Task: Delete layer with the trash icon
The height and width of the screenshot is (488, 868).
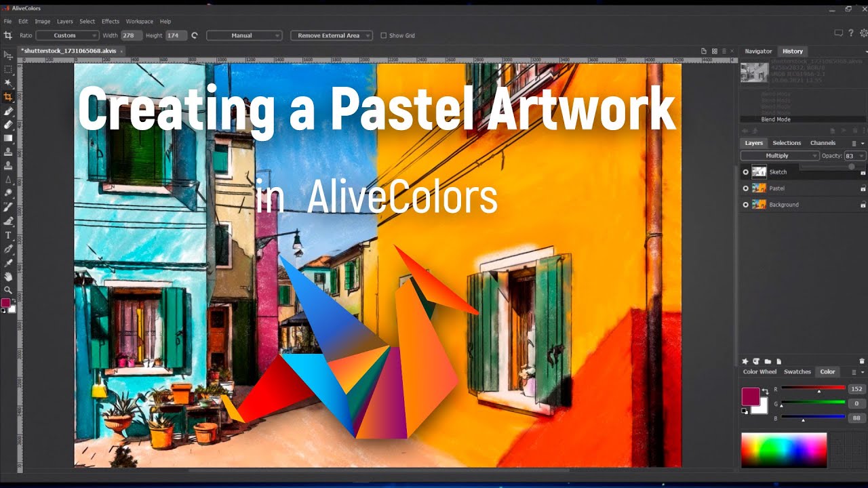Action: tap(863, 361)
